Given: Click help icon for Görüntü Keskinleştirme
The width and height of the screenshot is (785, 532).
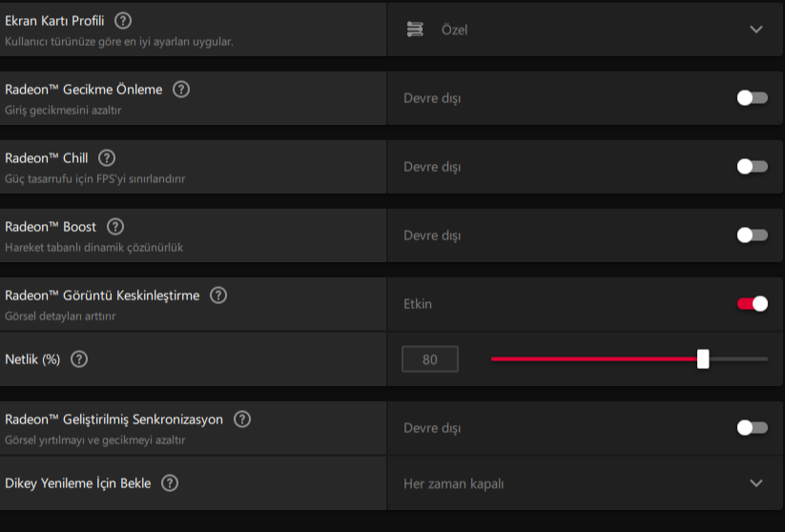Looking at the screenshot, I should (x=218, y=296).
